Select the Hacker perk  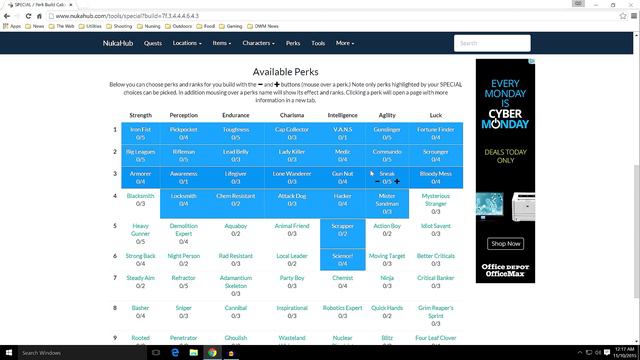click(x=342, y=196)
